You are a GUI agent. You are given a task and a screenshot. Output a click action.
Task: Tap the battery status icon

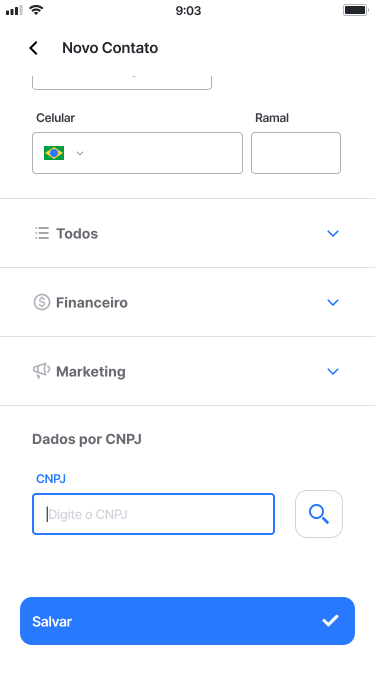click(355, 10)
